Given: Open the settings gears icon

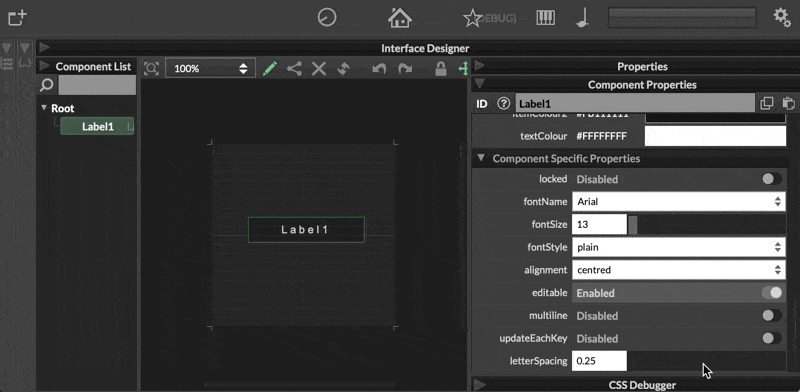Looking at the screenshot, I should pos(782,17).
